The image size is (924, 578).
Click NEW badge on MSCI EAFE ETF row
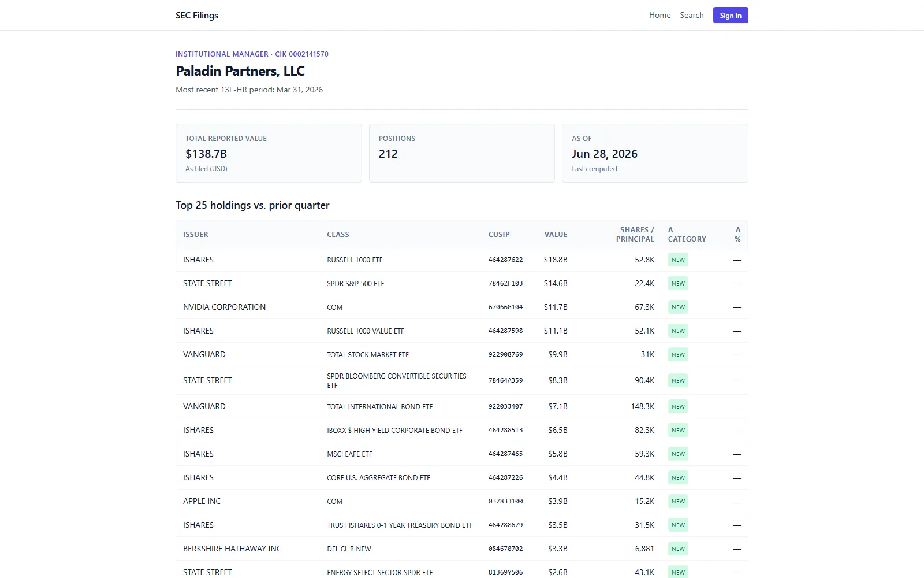(678, 454)
